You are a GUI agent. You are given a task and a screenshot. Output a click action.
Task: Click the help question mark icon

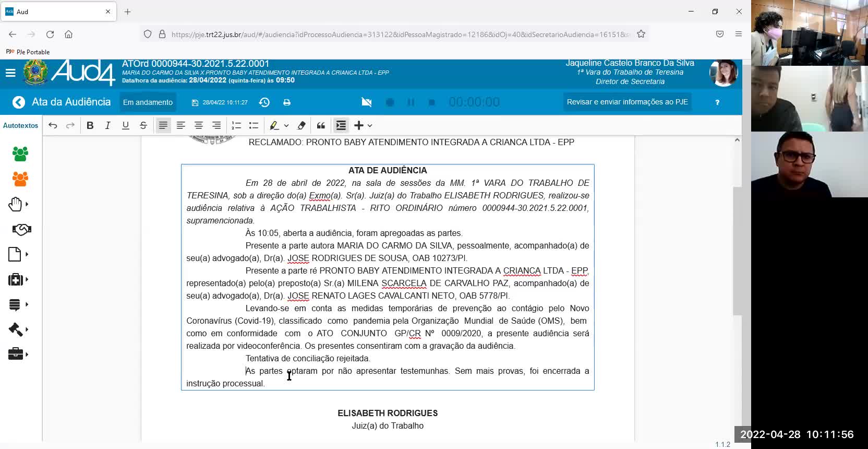717,102
